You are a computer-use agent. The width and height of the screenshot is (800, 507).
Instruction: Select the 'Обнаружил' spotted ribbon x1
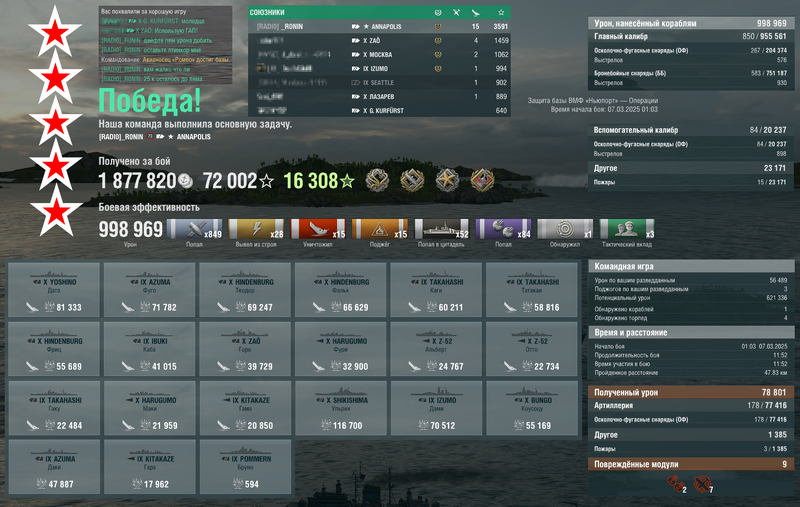(565, 229)
